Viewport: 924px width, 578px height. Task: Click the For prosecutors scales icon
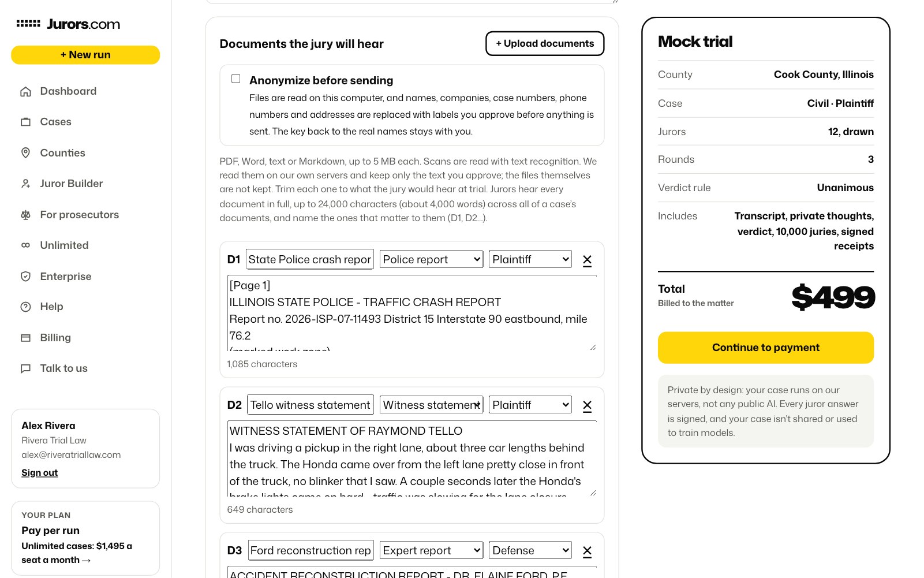click(x=25, y=215)
